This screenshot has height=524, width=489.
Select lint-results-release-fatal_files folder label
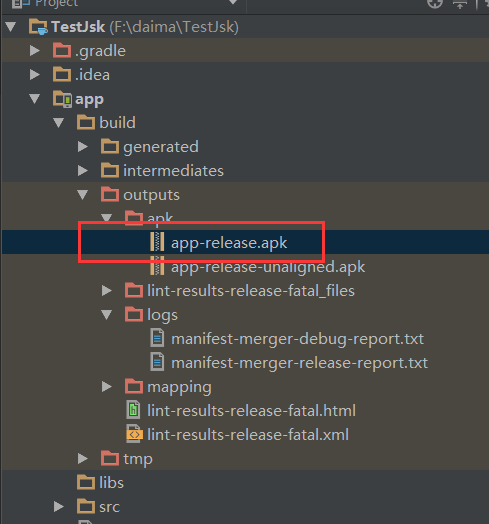(251, 291)
